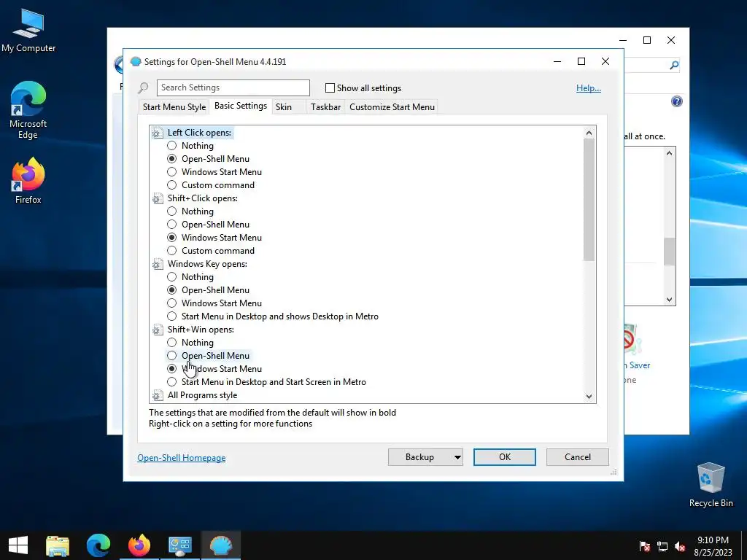The width and height of the screenshot is (747, 560).
Task: Click the background window list scrollbar thumb
Action: [x=670, y=252]
